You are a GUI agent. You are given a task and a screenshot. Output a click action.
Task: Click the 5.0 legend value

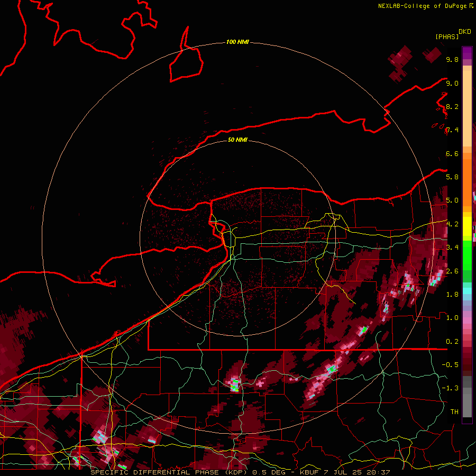[x=452, y=200]
